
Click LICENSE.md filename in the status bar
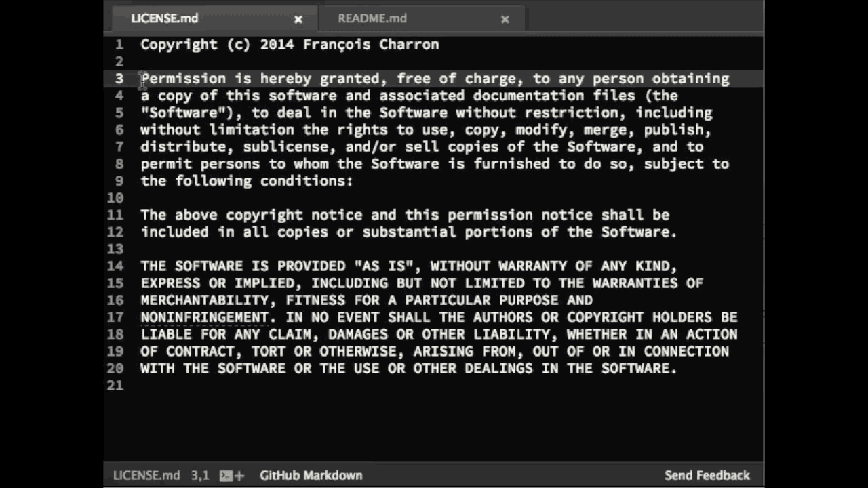pyautogui.click(x=146, y=475)
